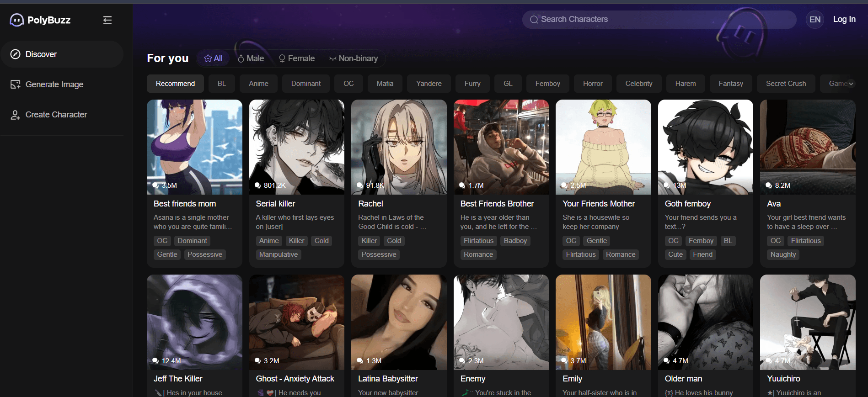Open Generate Image from the sidebar
This screenshot has width=868, height=397.
[62, 85]
